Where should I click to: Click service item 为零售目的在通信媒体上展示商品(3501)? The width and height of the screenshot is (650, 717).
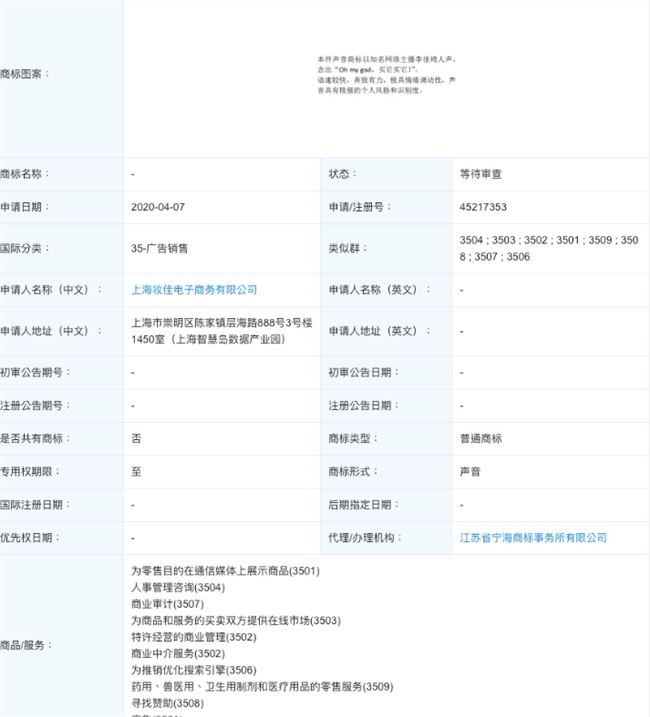point(225,571)
